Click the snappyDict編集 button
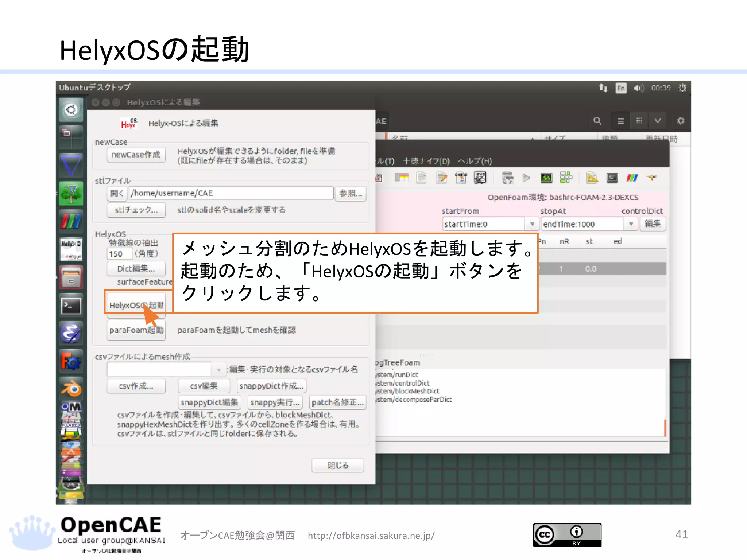Screen dimensions: 747x560 pyautogui.click(x=209, y=402)
